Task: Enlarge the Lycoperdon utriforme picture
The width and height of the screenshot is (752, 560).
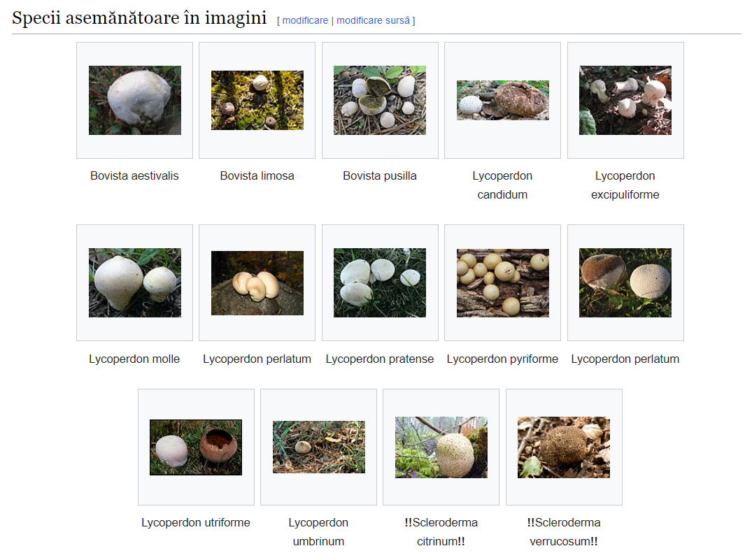Action: (x=196, y=447)
